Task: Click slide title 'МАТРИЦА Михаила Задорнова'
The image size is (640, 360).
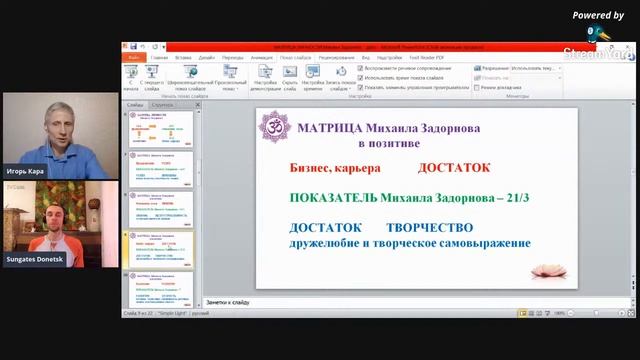Action: click(389, 128)
